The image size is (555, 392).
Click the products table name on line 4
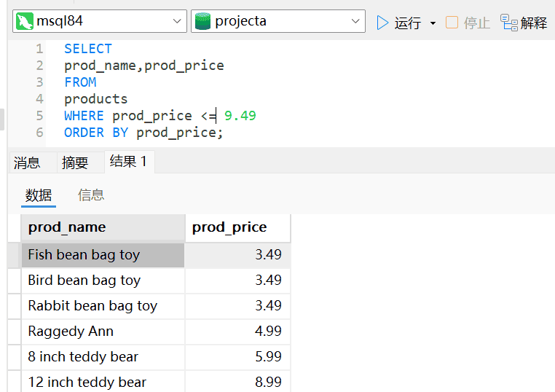[96, 99]
